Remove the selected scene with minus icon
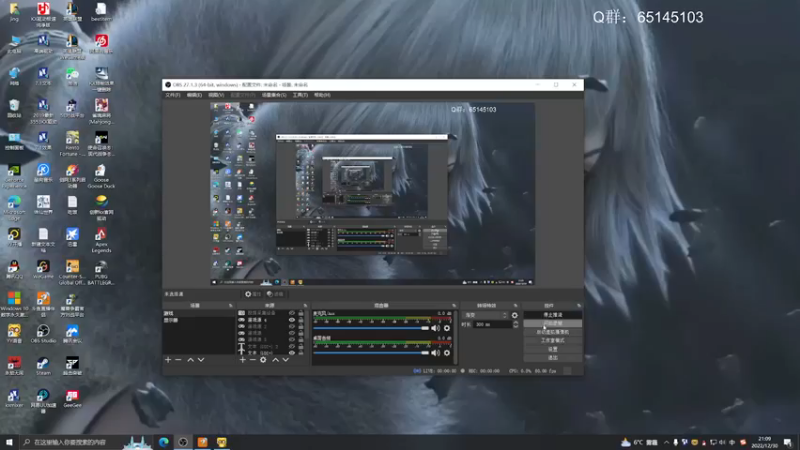The width and height of the screenshot is (800, 450). coord(178,360)
